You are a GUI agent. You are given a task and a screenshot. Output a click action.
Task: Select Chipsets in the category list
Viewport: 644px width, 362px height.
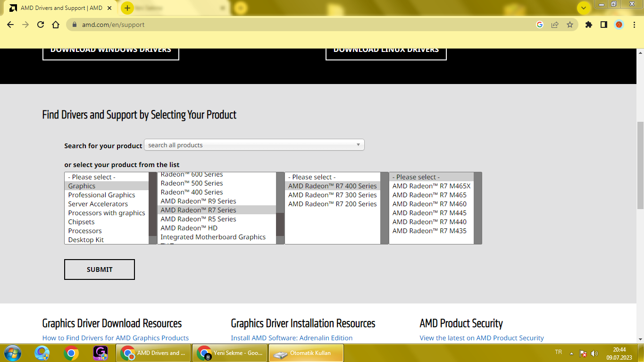point(107,222)
